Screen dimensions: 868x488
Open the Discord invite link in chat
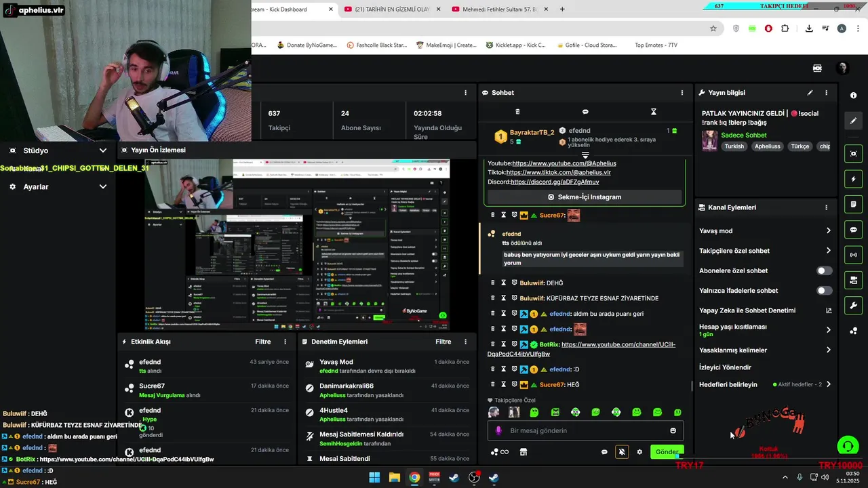(x=555, y=182)
